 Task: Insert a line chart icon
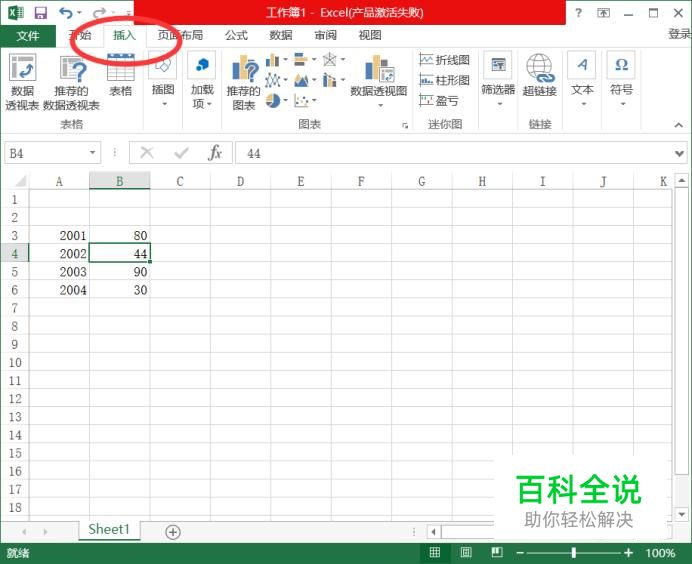[x=273, y=80]
